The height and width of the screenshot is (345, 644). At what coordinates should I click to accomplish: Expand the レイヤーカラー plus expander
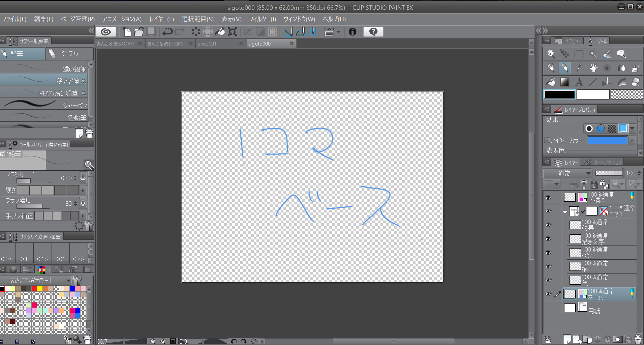[x=547, y=140]
